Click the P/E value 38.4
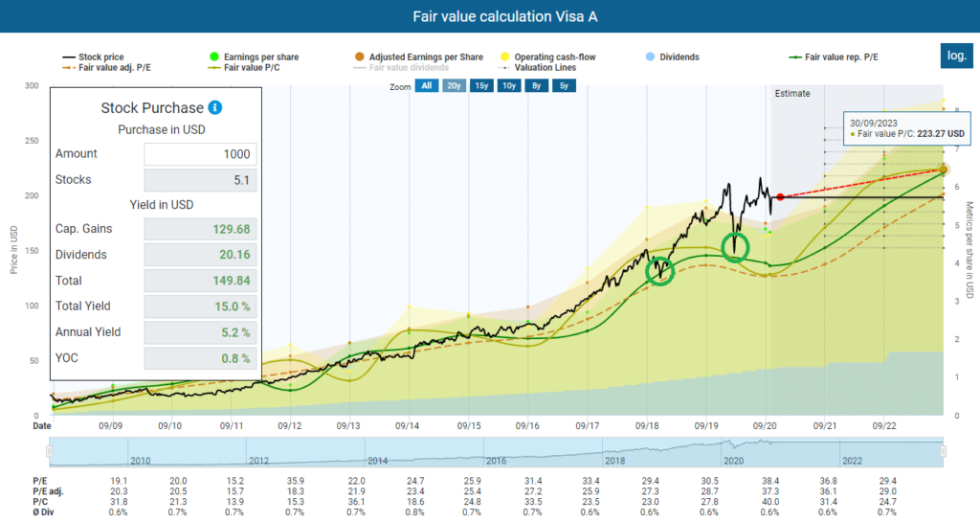This screenshot has height=522, width=980. coord(770,481)
